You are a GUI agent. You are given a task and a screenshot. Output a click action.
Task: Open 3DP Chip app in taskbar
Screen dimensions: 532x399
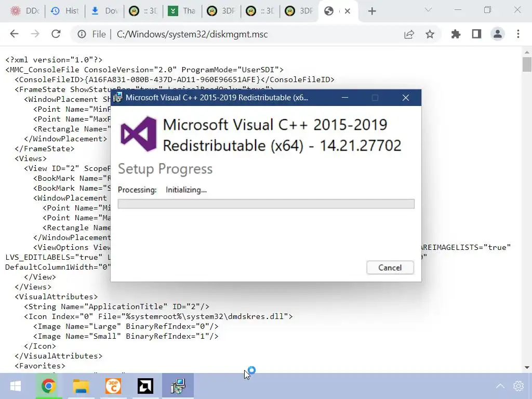(x=113, y=386)
